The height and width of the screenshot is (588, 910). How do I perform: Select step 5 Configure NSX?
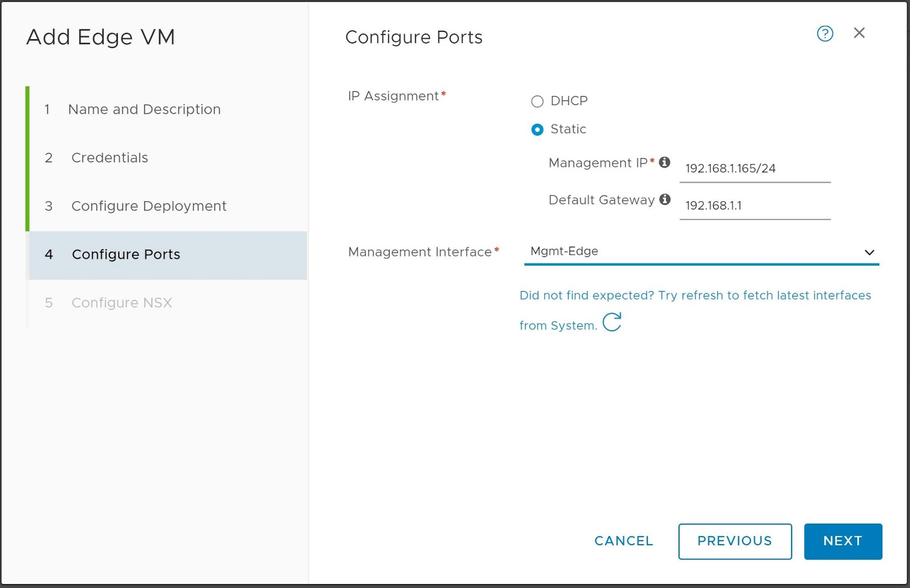(121, 303)
